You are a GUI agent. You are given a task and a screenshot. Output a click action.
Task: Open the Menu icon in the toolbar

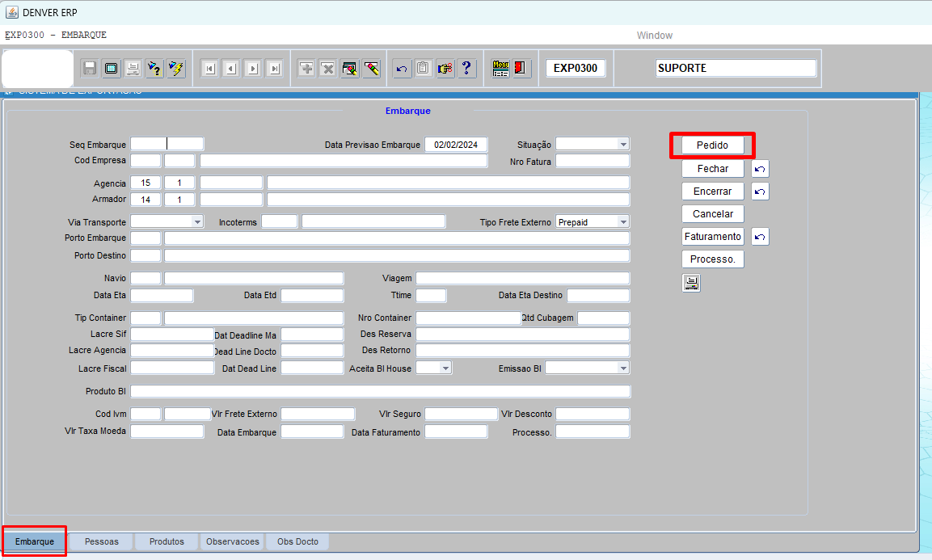[500, 69]
